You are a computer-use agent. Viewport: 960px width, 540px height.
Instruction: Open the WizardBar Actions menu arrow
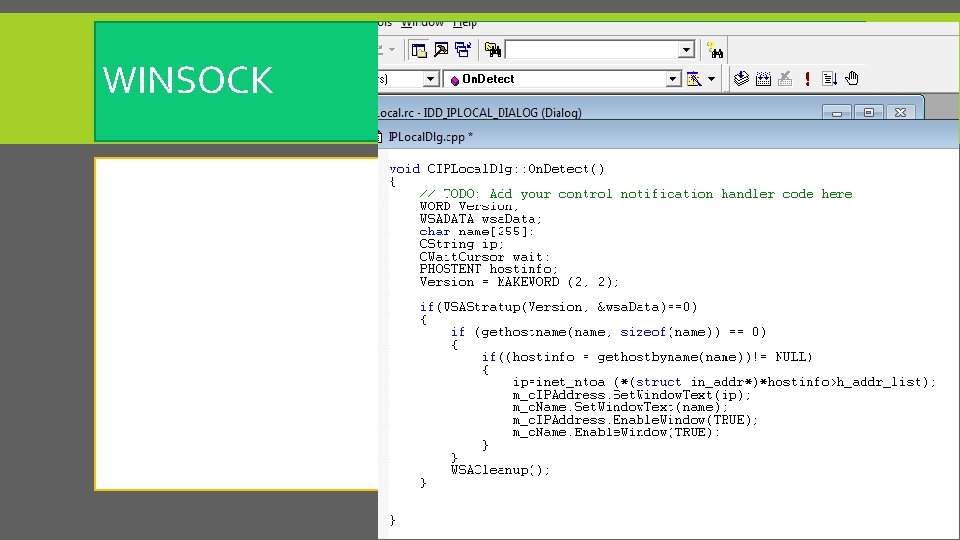click(711, 79)
